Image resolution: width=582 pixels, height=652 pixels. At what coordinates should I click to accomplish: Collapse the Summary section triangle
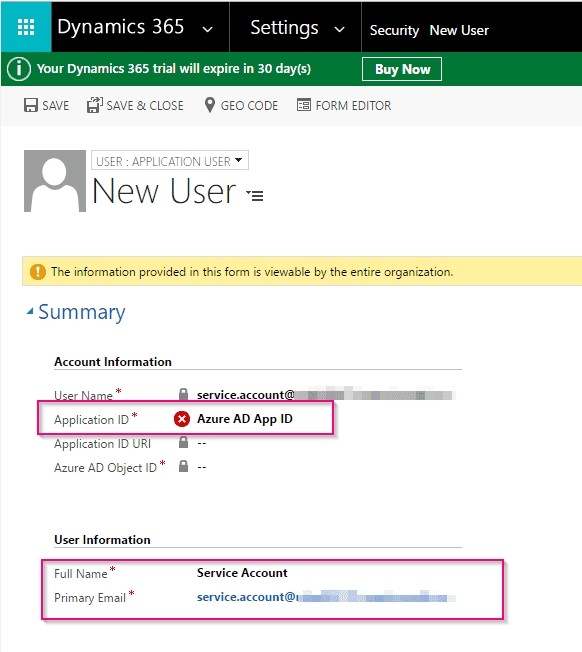(x=30, y=311)
